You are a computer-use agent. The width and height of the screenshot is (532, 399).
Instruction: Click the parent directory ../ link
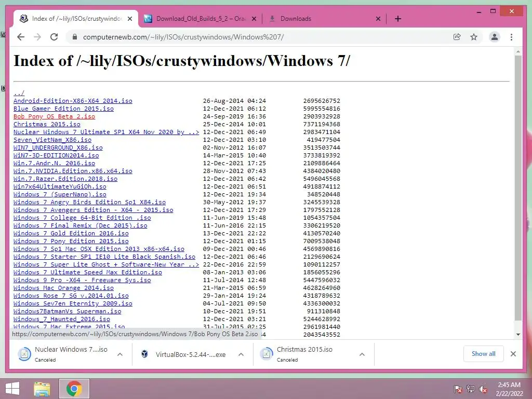coord(19,93)
